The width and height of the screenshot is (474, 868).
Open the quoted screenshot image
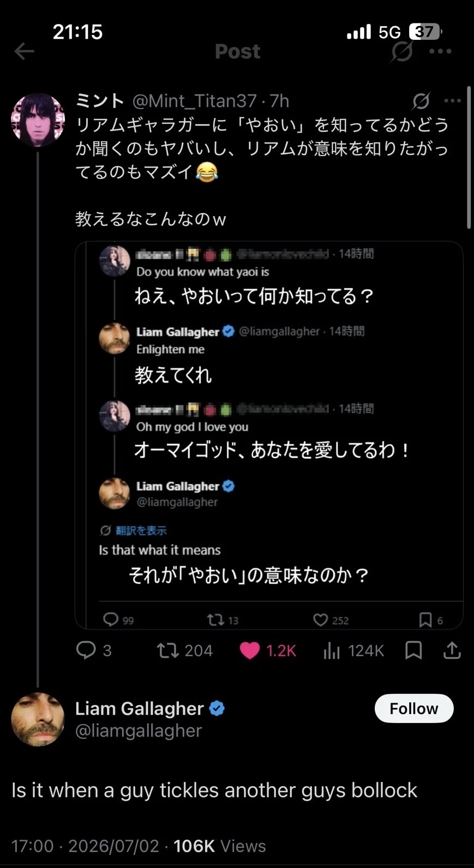pyautogui.click(x=269, y=435)
